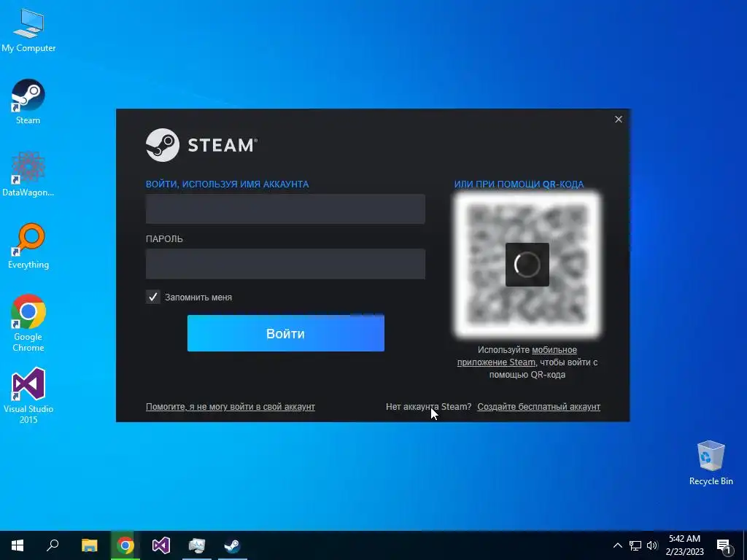Click the blurred QR code image
Image resolution: width=747 pixels, height=560 pixels.
[527, 264]
